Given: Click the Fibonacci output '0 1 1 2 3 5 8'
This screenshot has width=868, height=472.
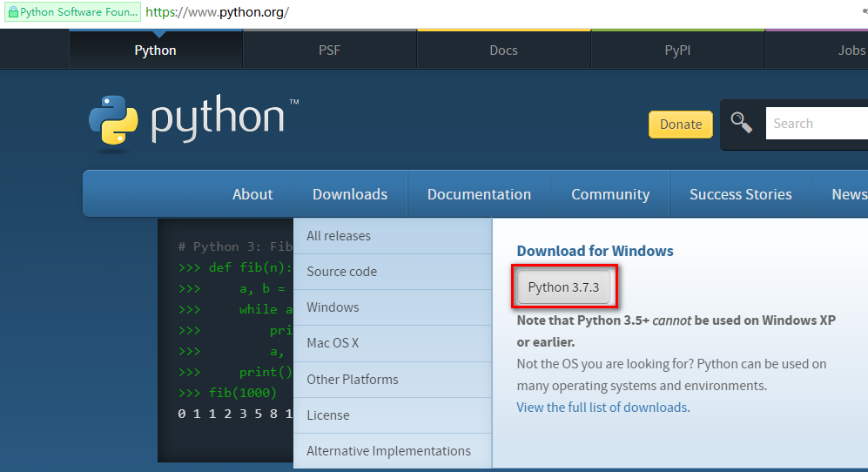Looking at the screenshot, I should pos(235,414).
